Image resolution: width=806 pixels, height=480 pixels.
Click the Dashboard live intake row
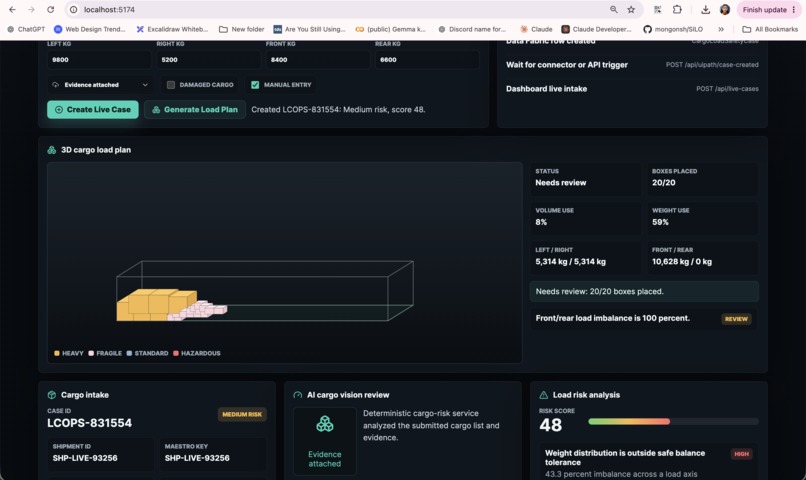click(632, 89)
